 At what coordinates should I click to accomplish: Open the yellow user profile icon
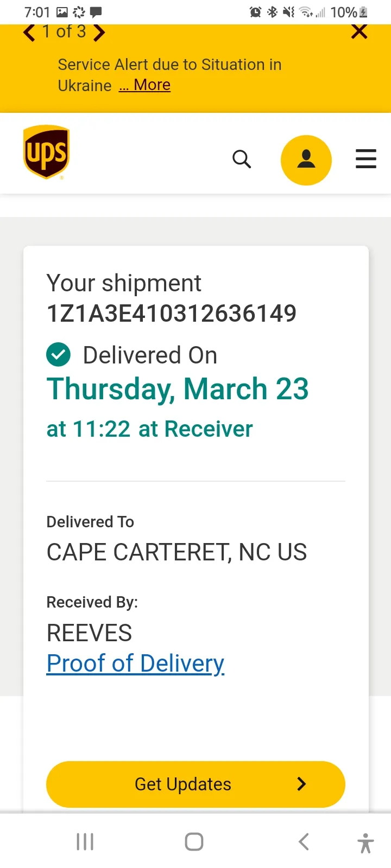tap(306, 160)
